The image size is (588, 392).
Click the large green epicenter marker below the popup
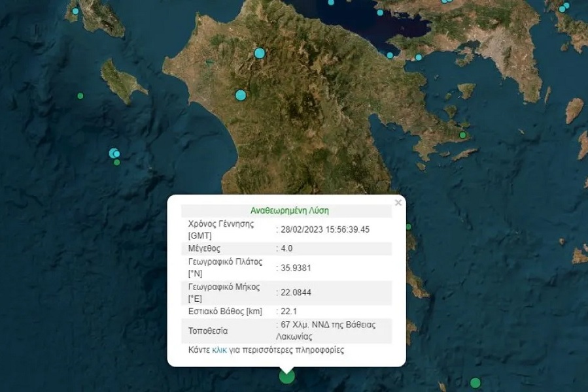click(x=286, y=376)
